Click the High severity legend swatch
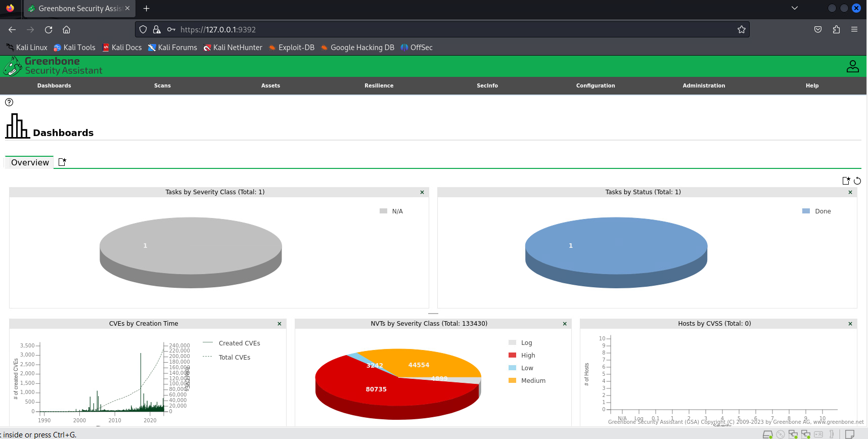This screenshot has height=439, width=868. 512,355
